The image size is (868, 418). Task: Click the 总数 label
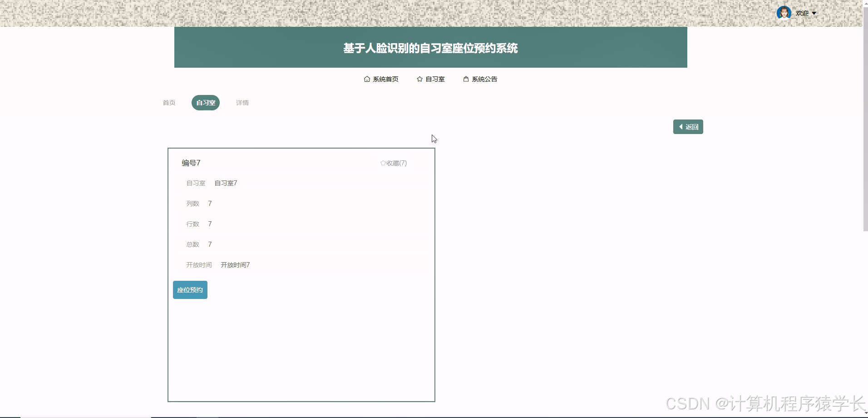tap(193, 244)
